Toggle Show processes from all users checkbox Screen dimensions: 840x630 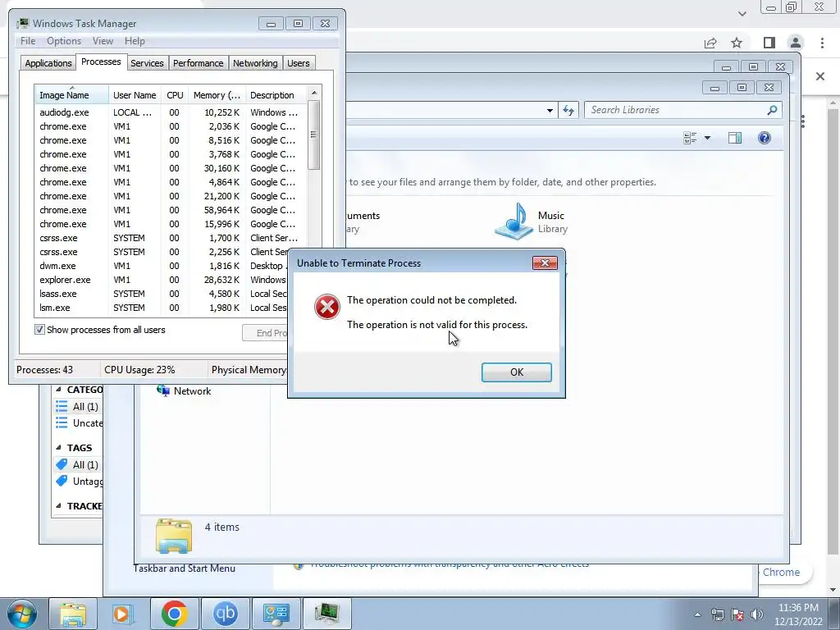39,330
